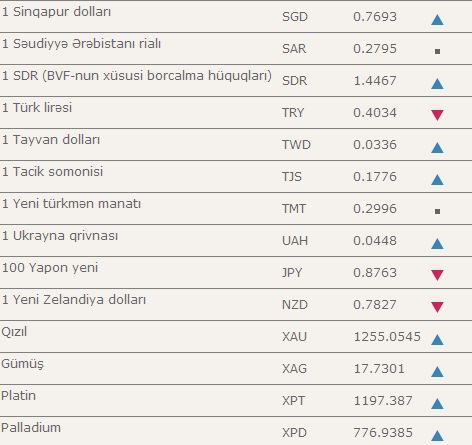Viewport: 472px width, 445px height.
Task: Click the XAG code in silver row
Action: [x=294, y=369]
